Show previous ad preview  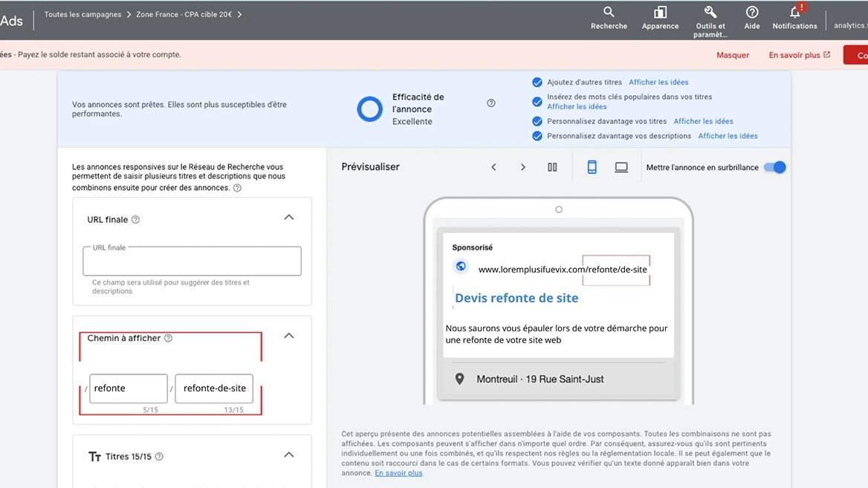[493, 167]
